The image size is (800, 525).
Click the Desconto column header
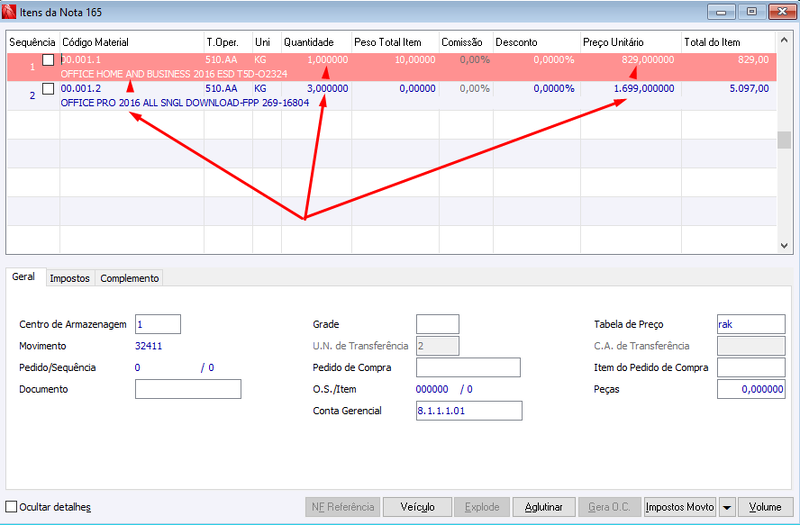point(537,42)
